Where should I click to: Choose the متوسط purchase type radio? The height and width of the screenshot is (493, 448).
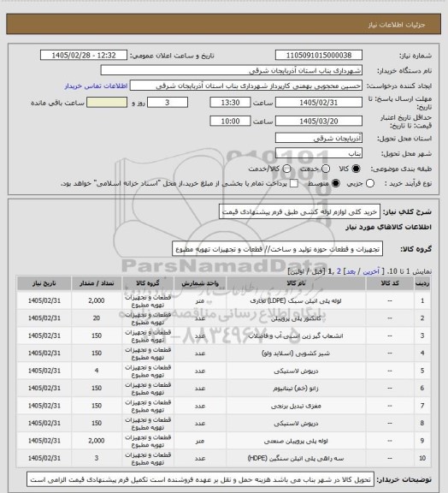click(x=335, y=183)
